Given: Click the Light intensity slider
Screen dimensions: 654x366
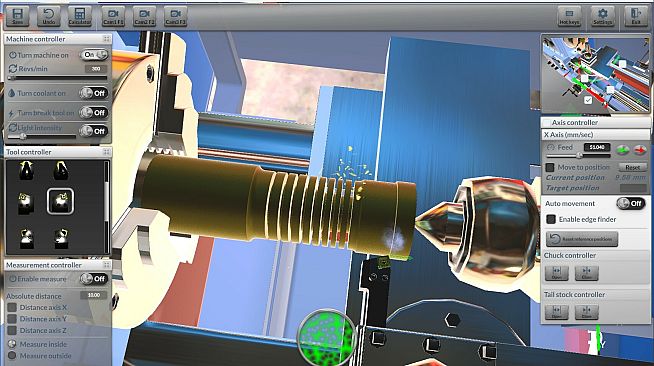Looking at the screenshot, I should click(42, 136).
